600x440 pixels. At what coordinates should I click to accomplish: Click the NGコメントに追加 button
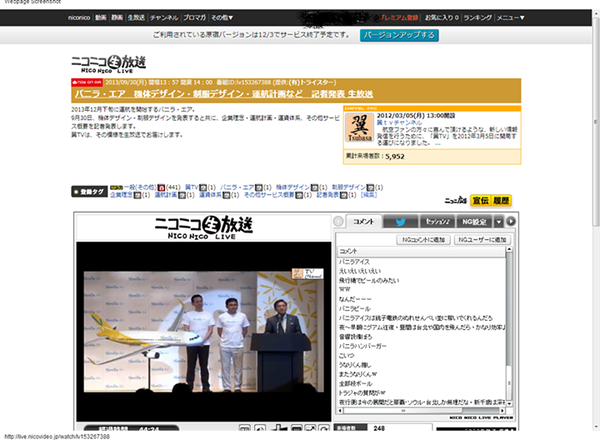point(423,240)
